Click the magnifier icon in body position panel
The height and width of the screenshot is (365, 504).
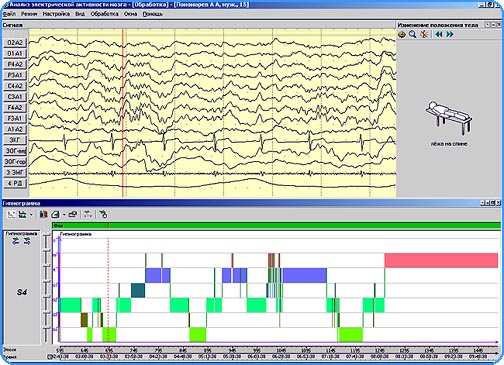pyautogui.click(x=413, y=34)
